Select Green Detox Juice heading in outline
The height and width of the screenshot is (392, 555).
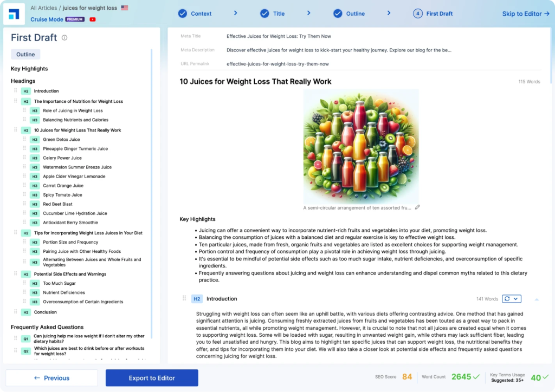[61, 140]
